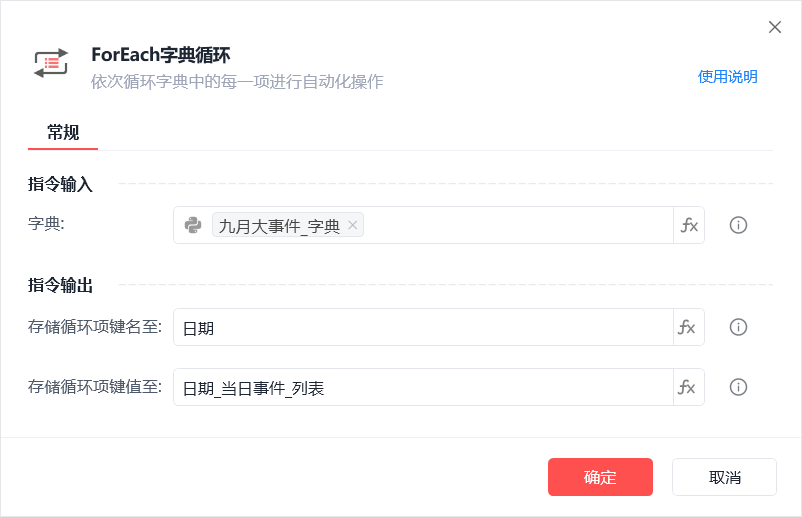Click empty area of the 字典 input field
The image size is (802, 517).
click(517, 225)
